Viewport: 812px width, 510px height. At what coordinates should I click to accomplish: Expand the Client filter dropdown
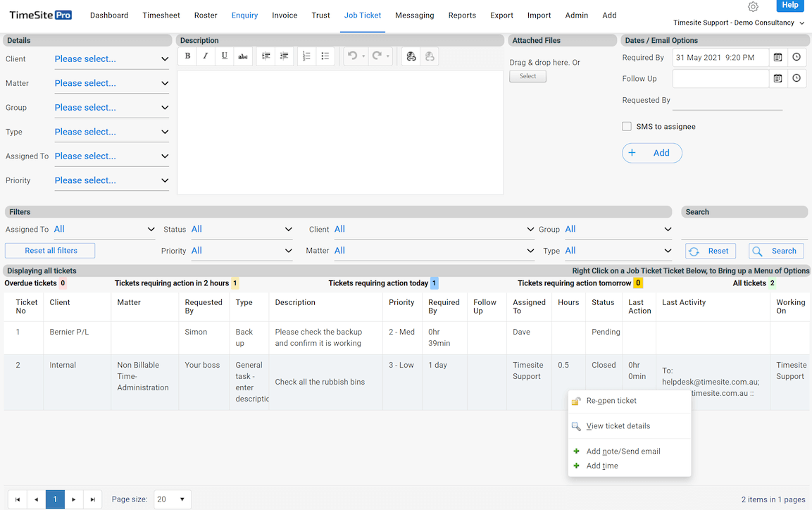pyautogui.click(x=434, y=230)
